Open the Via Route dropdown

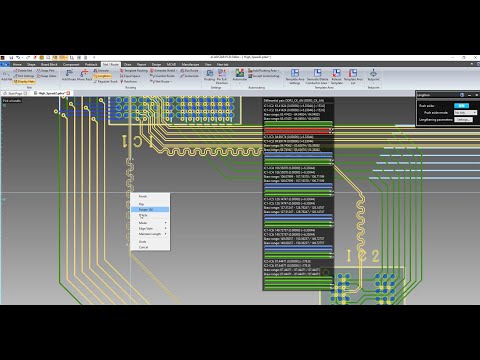tap(161, 81)
